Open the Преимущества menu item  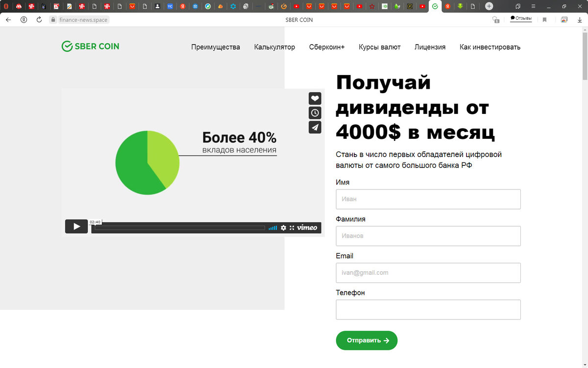point(216,47)
